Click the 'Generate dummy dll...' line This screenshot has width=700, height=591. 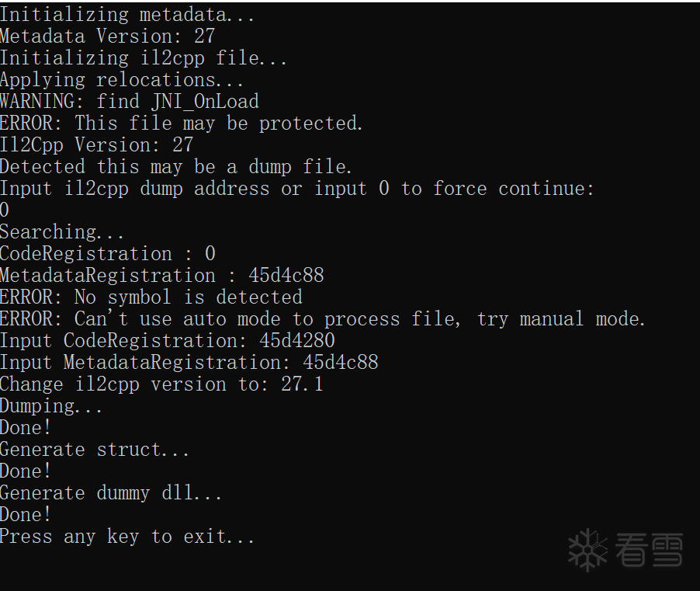(111, 492)
